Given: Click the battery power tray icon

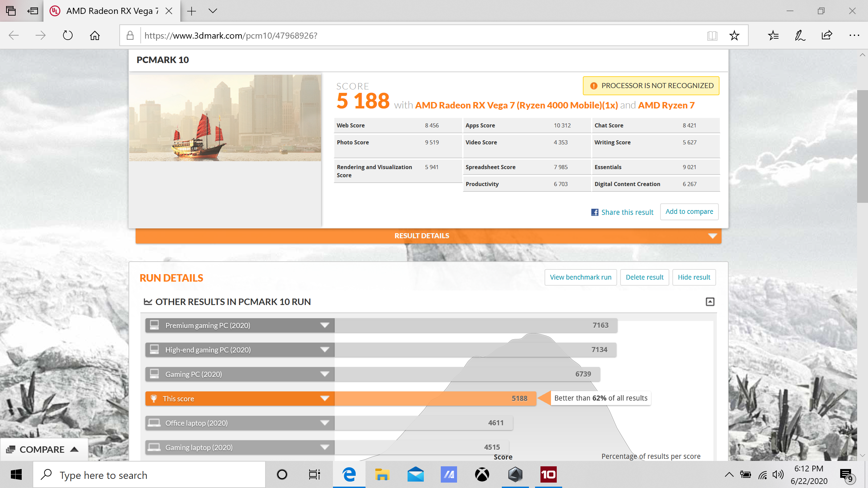Looking at the screenshot, I should coord(745,474).
